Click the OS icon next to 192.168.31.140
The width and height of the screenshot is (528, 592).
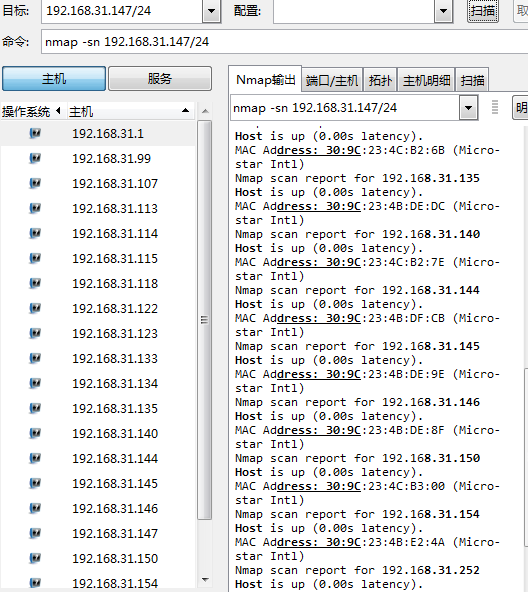tap(35, 433)
